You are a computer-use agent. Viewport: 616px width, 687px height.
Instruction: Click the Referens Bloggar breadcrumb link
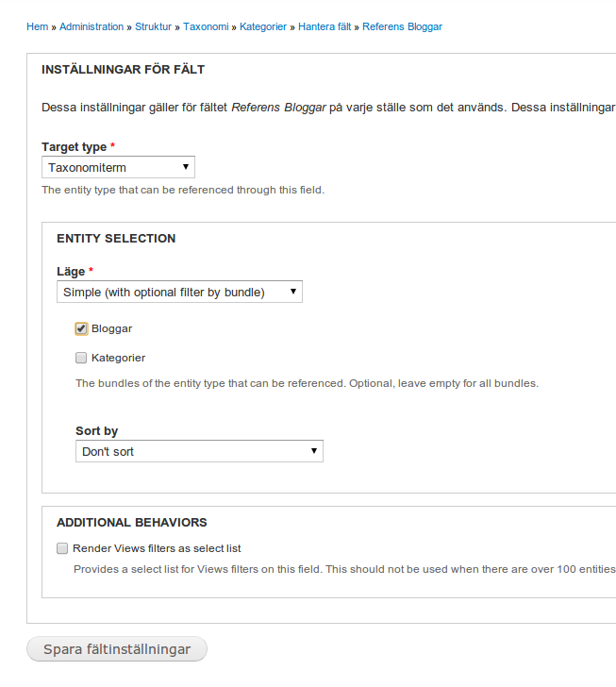click(402, 26)
